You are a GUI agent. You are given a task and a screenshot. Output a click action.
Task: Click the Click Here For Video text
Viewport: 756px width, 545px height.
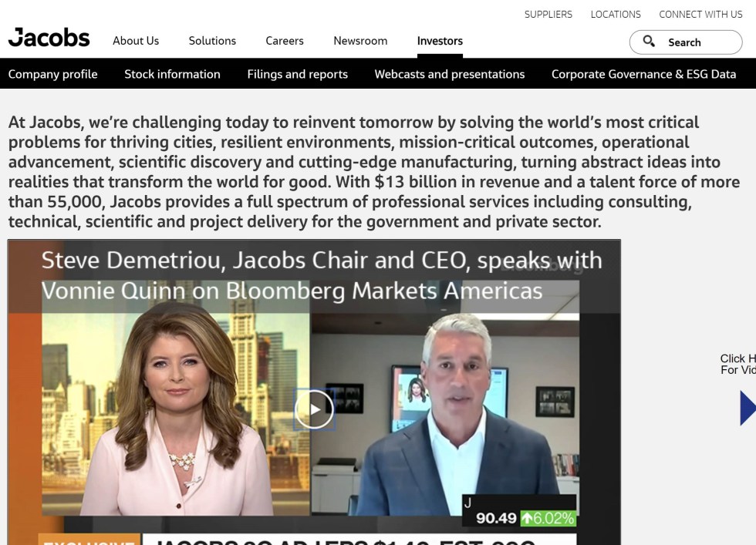(737, 365)
